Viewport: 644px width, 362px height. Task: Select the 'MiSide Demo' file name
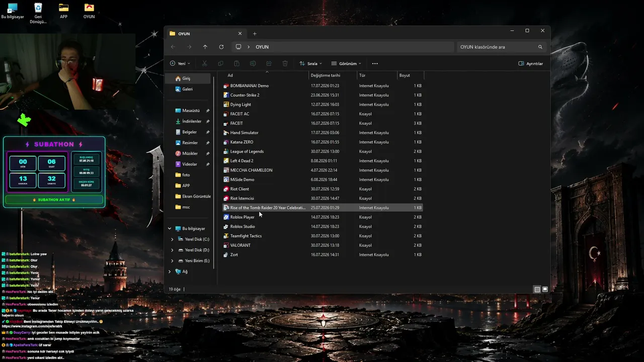(x=243, y=179)
